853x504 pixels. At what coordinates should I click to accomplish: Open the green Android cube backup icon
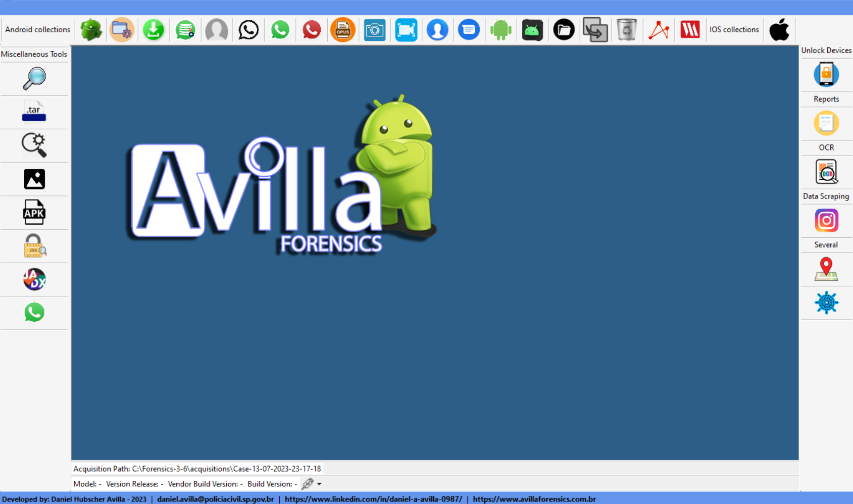[x=91, y=30]
